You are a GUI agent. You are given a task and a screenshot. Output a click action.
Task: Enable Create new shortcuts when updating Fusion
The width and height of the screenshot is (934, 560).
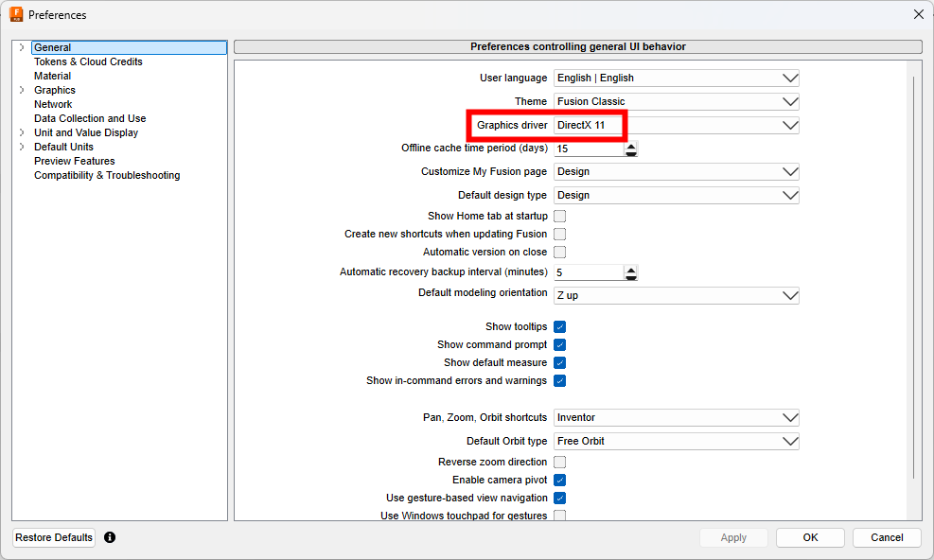(560, 235)
